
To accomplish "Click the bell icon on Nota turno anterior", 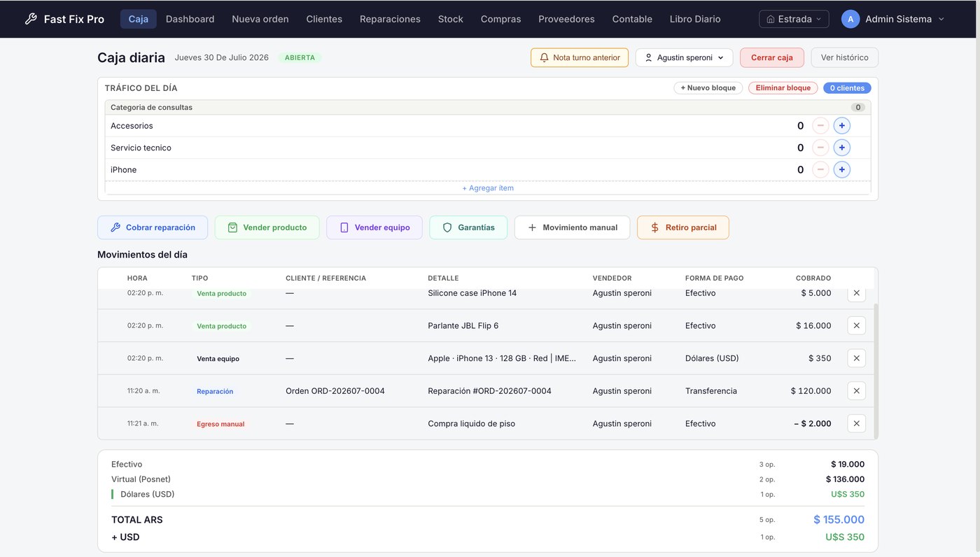I will [x=545, y=57].
